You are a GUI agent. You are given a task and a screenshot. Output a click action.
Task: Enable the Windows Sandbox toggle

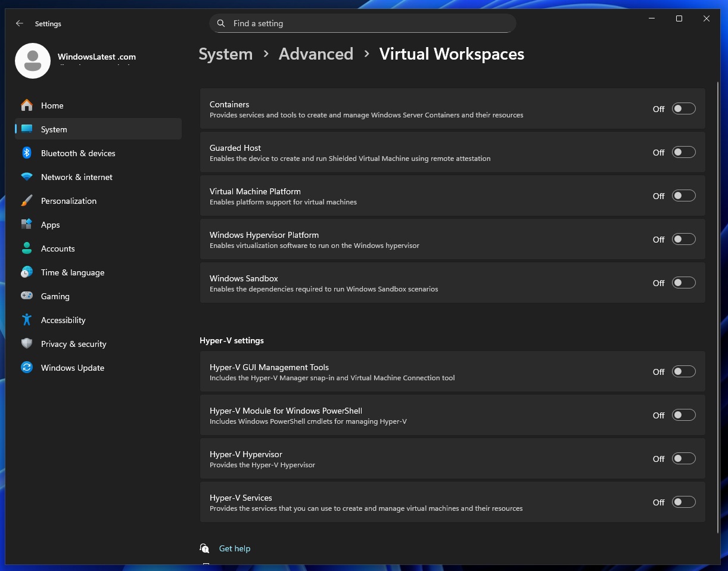click(683, 283)
